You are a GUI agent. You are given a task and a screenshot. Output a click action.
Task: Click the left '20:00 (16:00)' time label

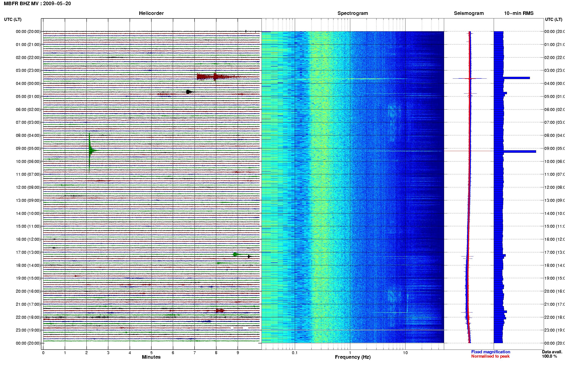(x=28, y=291)
